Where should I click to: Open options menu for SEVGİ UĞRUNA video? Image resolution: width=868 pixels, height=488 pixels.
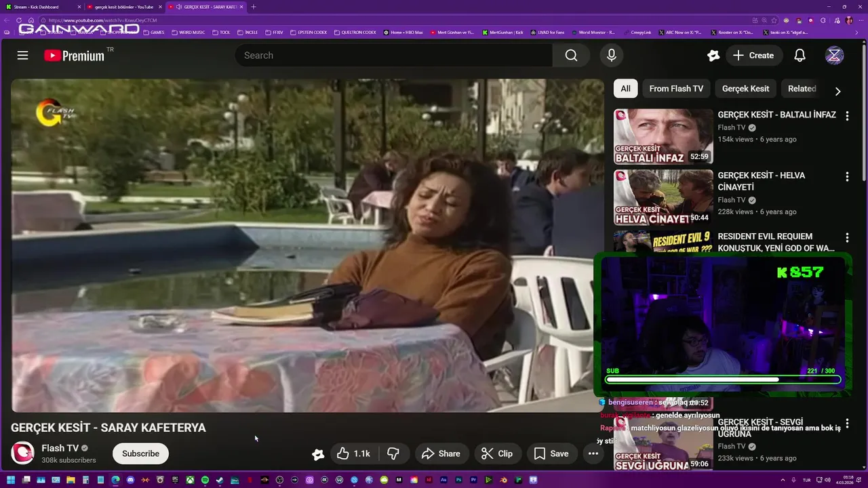click(x=847, y=424)
